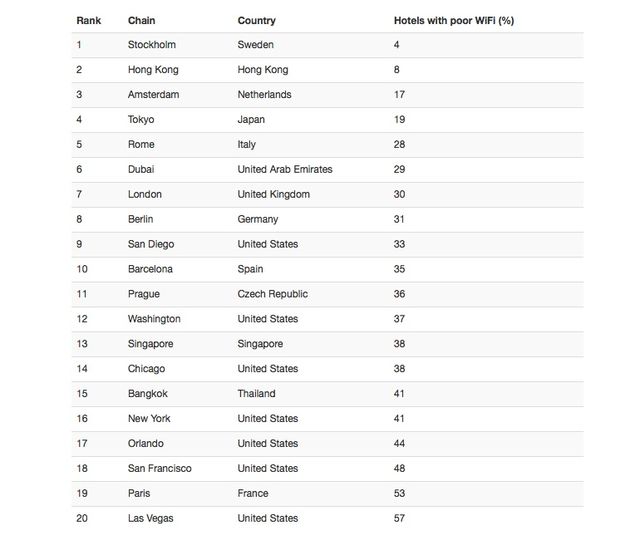Image resolution: width=630 pixels, height=540 pixels.
Task: Click the Rank column header
Action: (89, 20)
